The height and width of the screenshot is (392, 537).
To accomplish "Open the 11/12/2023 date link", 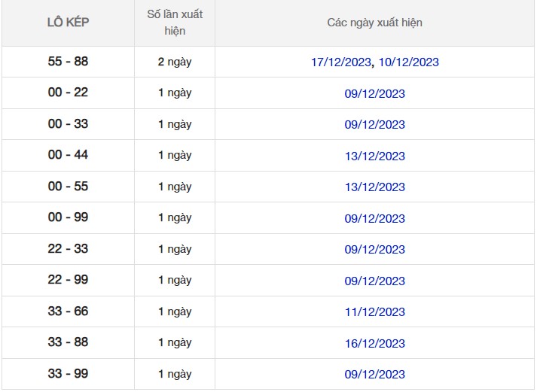I will pyautogui.click(x=374, y=312).
